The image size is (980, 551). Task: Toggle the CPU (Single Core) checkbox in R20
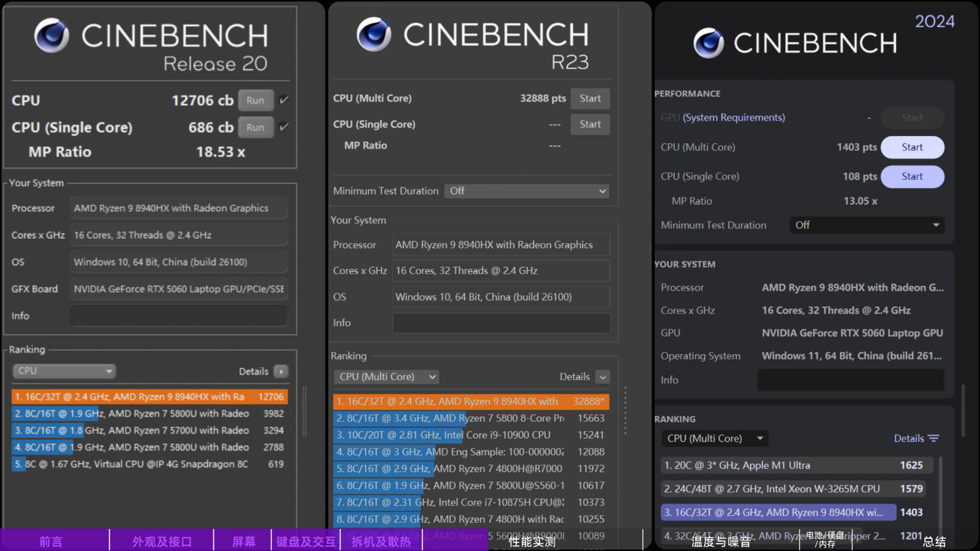point(284,127)
